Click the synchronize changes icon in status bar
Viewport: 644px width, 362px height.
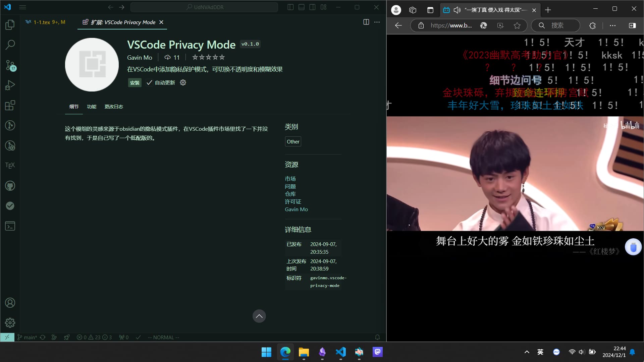43,337
